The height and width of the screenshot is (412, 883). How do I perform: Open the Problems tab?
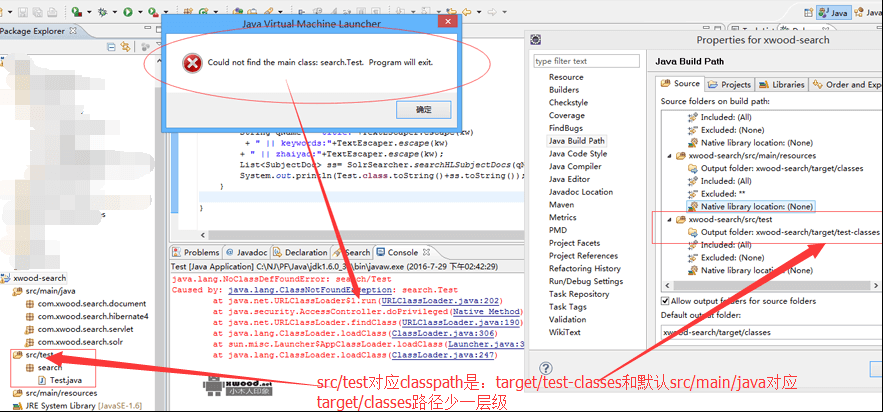(195, 252)
